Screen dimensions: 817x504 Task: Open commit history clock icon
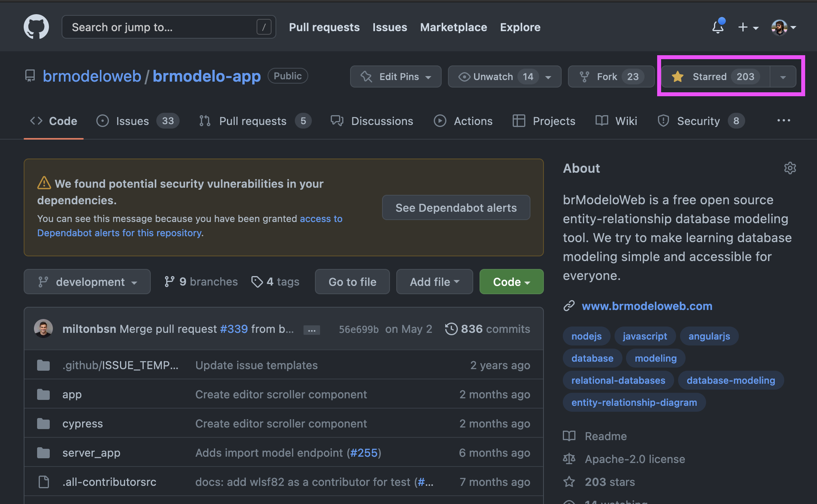point(451,329)
